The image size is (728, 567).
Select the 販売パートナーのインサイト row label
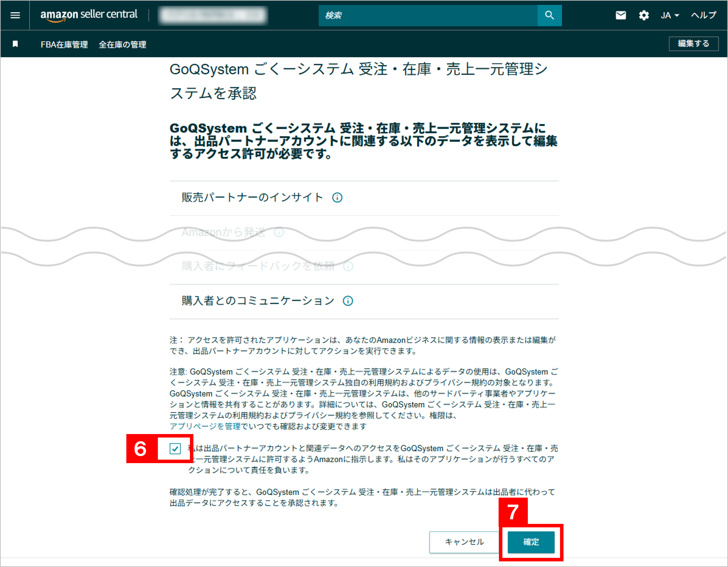(x=252, y=198)
